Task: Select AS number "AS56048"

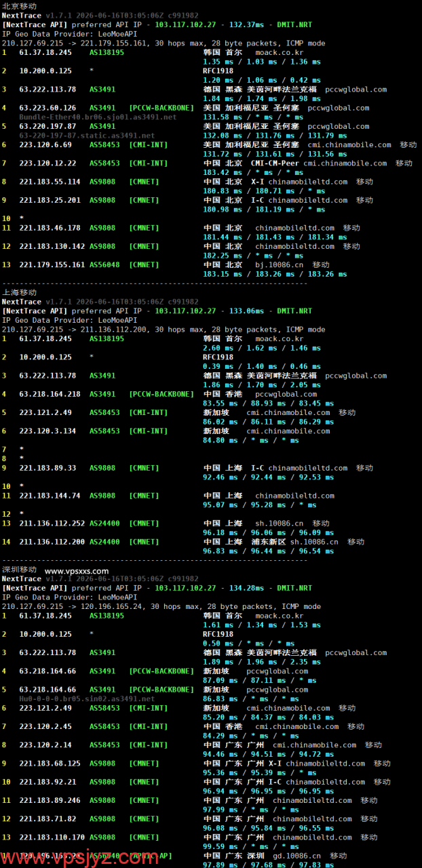Action: click(x=104, y=264)
